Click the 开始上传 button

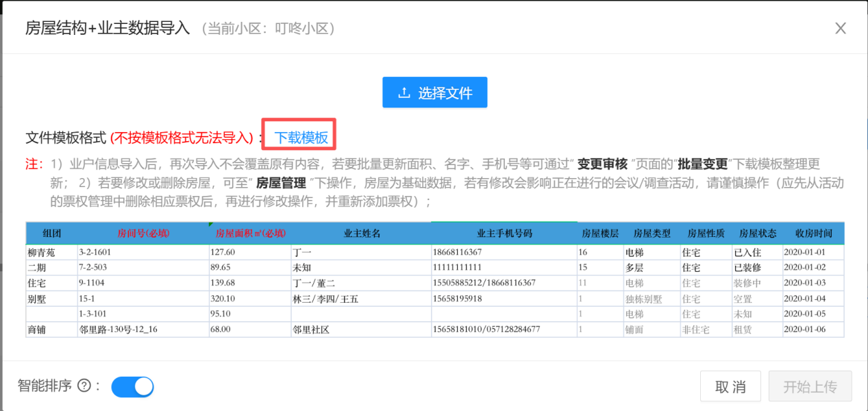810,386
